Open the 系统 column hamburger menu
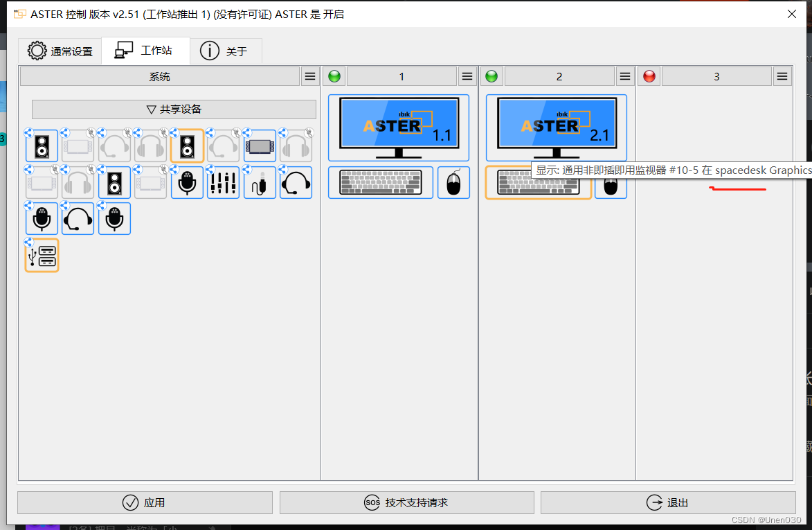Viewport: 812px width, 530px height. [309, 77]
